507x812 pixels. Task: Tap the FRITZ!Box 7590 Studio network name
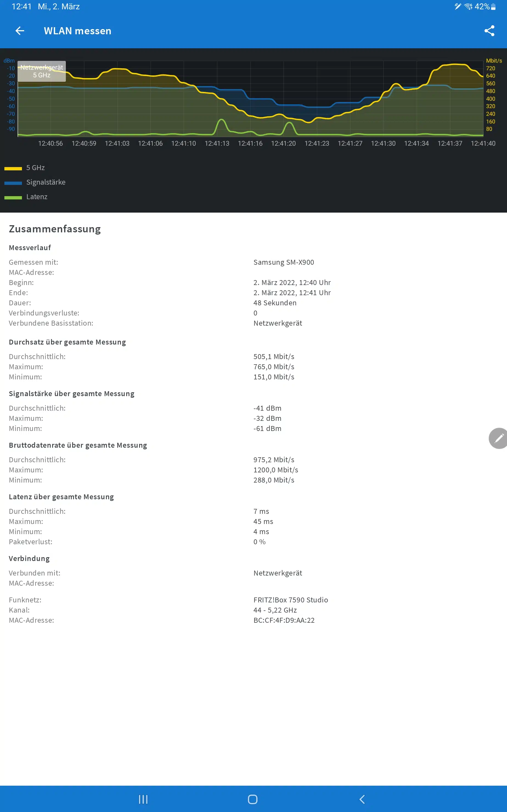[x=290, y=600]
